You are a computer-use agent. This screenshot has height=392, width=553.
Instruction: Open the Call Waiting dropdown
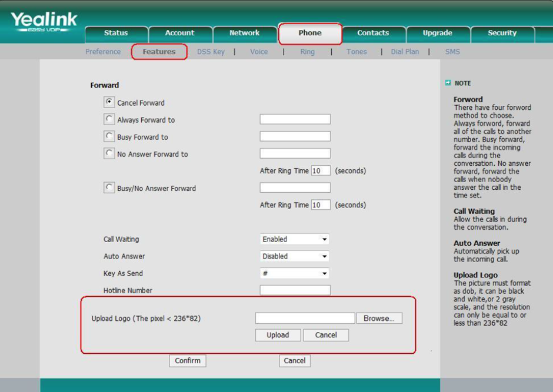[295, 239]
